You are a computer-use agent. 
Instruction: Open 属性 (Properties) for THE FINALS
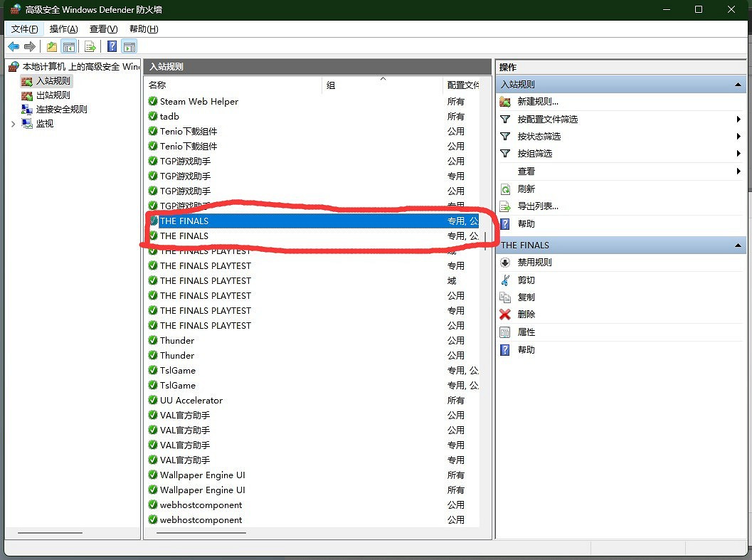coord(526,332)
